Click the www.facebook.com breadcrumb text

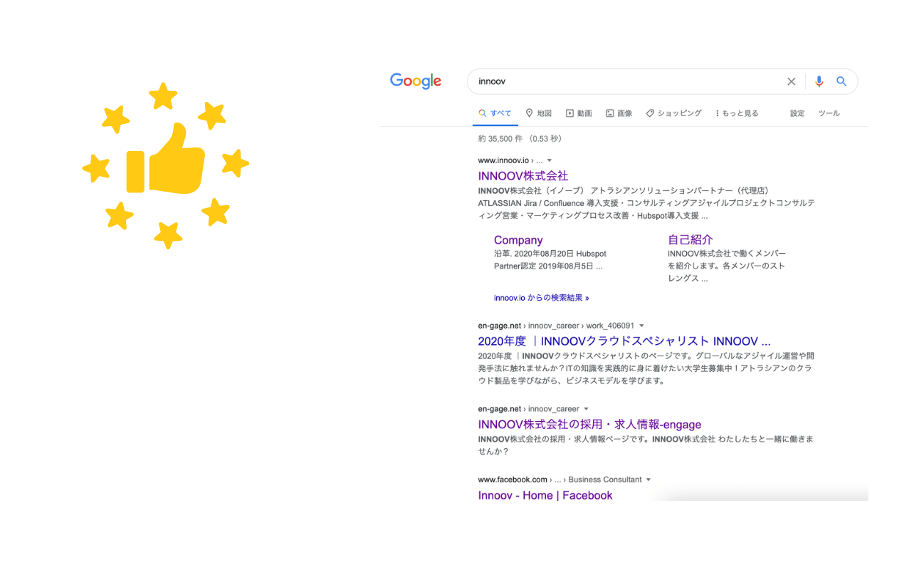[x=513, y=480]
